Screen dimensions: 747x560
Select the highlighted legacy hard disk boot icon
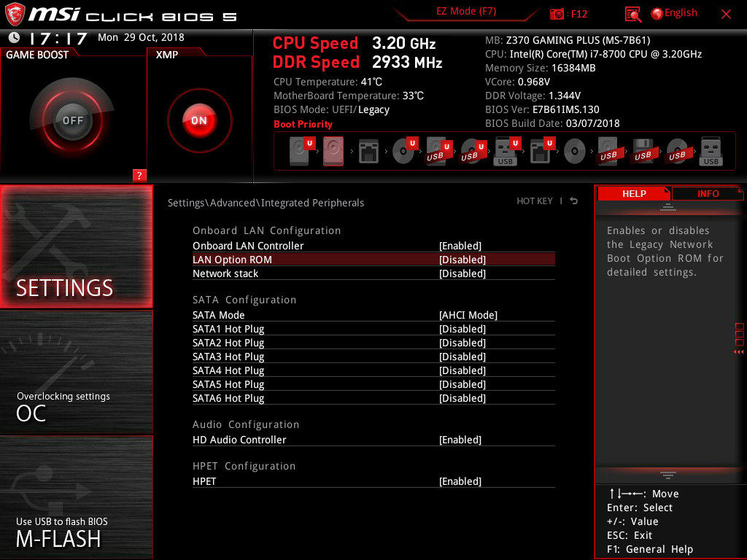[x=333, y=152]
